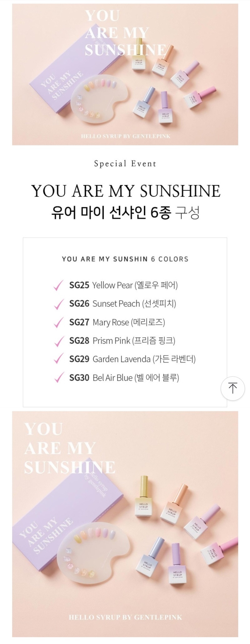Click the checkmark beside SG29 Garden Lavenda
This screenshot has height=644, width=250.
point(59,359)
